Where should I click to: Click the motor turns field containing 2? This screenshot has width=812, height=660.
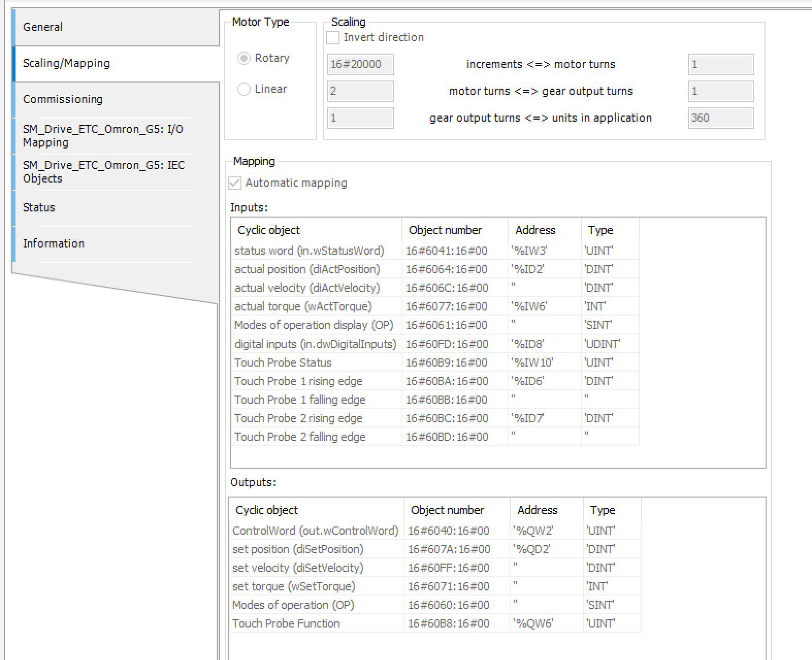click(x=360, y=91)
